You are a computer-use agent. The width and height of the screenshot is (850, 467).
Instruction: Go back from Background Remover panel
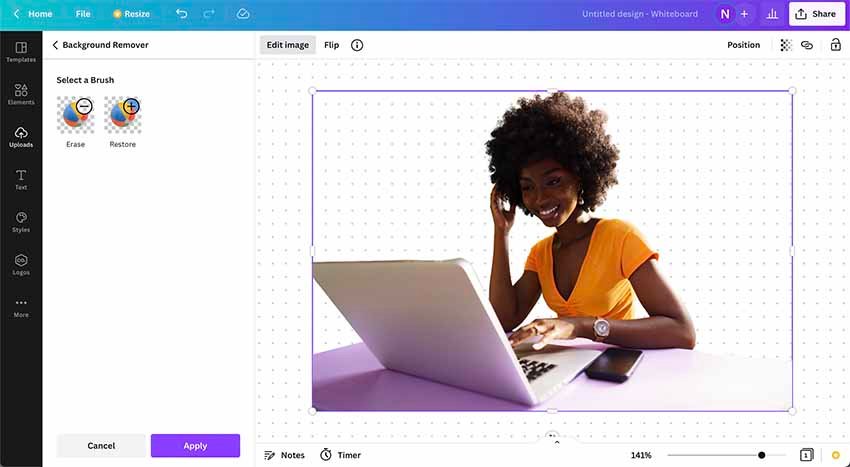coord(55,45)
